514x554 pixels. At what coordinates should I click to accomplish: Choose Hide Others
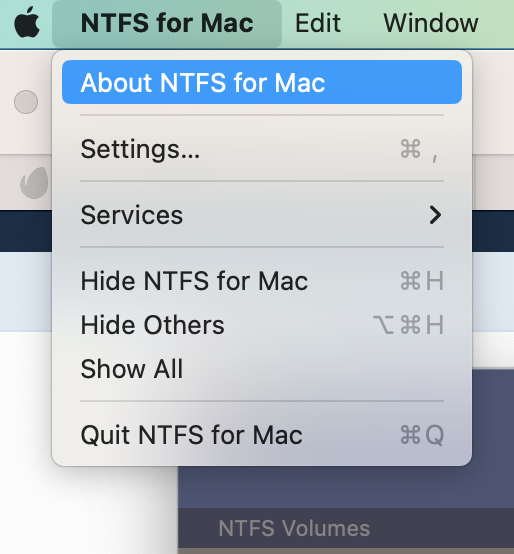[262, 325]
